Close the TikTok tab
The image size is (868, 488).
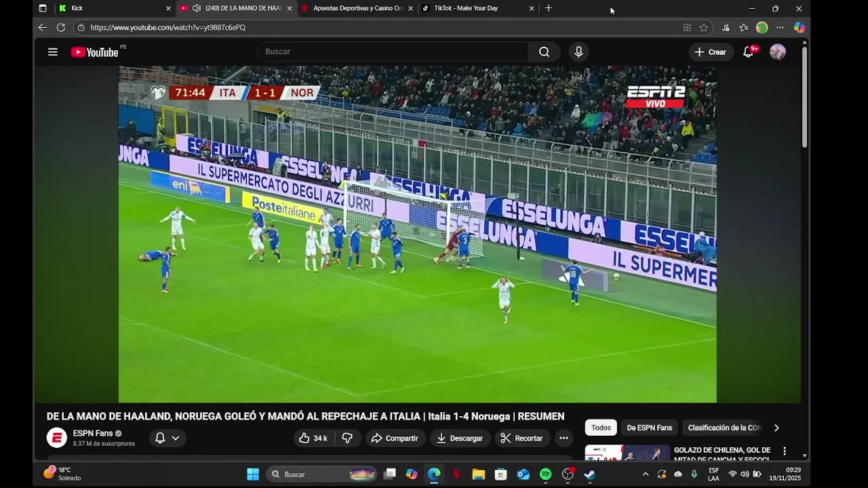click(532, 9)
